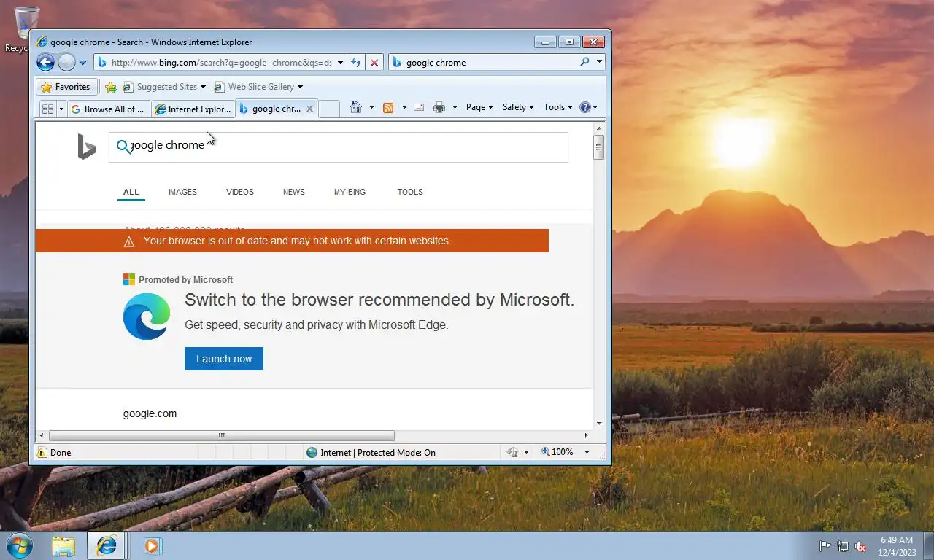The image size is (934, 560).
Task: Click the Action Center flag tray icon
Action: (825, 546)
